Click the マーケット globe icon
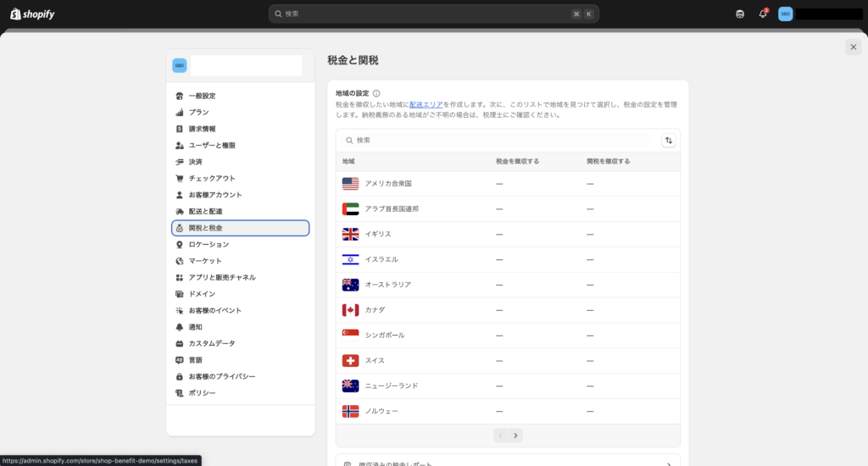 pyautogui.click(x=180, y=261)
